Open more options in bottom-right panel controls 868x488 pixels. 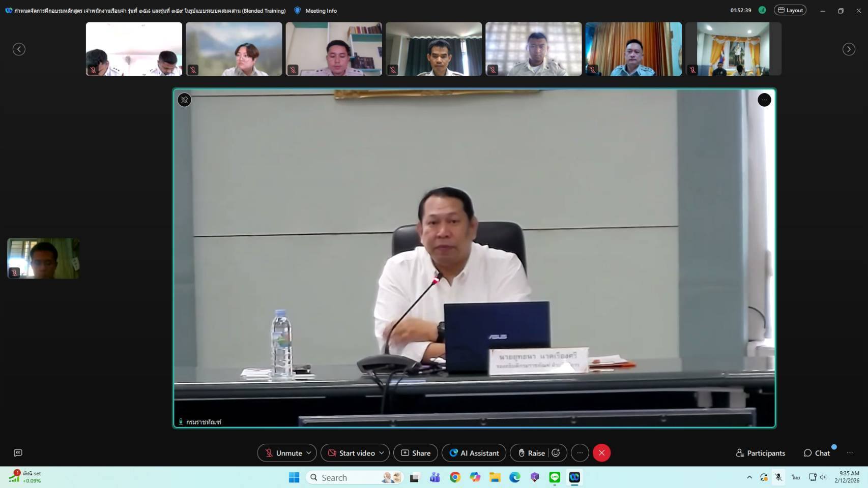[x=850, y=453]
